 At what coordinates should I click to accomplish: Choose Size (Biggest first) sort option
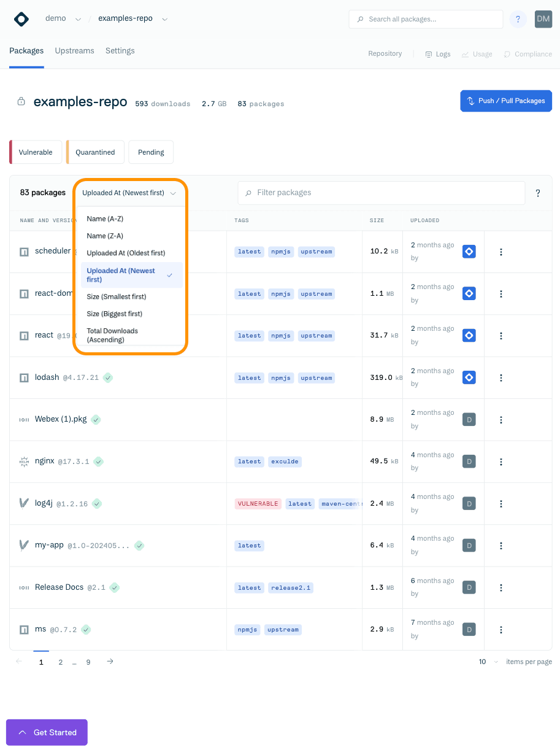point(114,314)
